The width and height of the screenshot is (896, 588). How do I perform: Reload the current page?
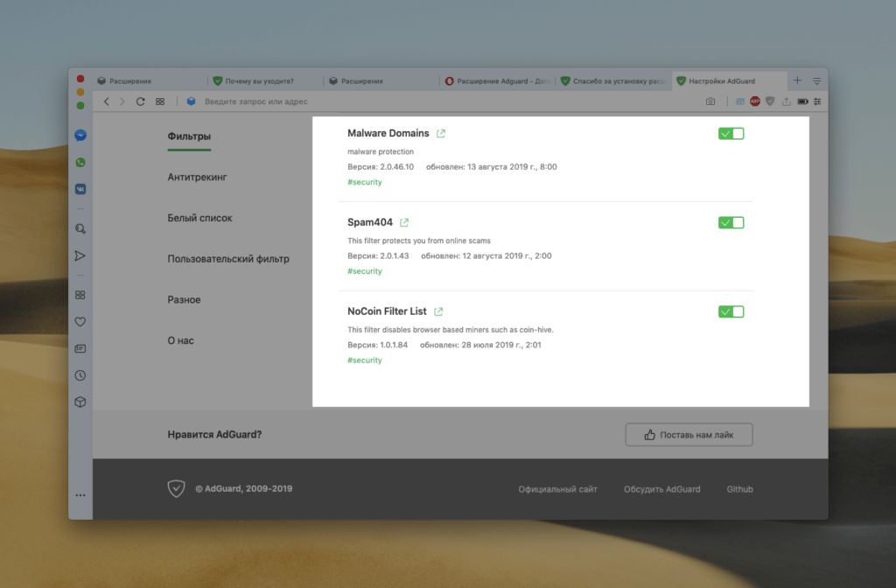point(140,101)
